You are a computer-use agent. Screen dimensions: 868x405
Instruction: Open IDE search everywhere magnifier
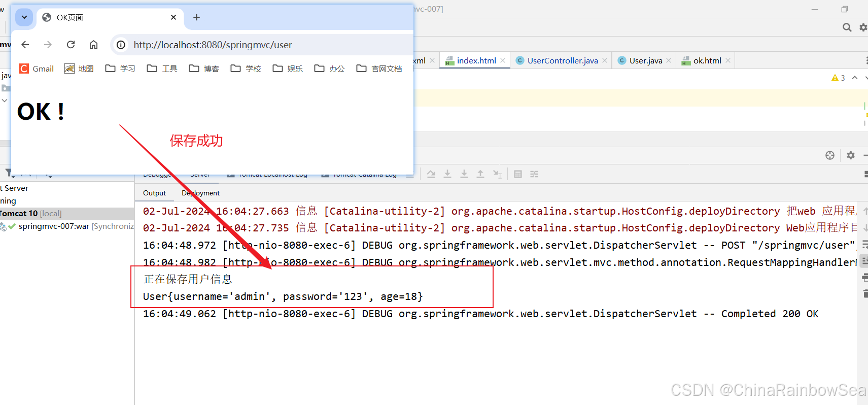(847, 27)
